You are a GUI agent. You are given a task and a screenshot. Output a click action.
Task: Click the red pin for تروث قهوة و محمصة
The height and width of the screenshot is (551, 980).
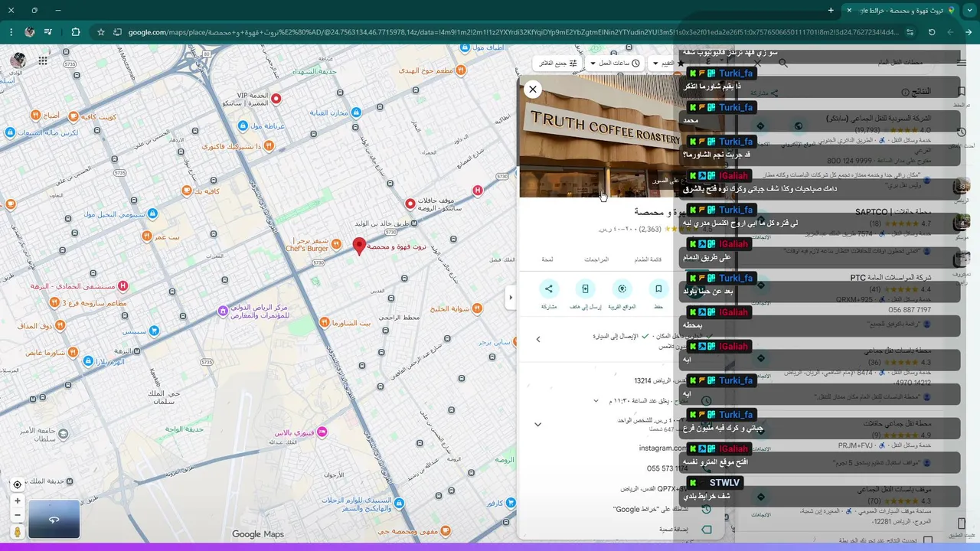tap(359, 246)
